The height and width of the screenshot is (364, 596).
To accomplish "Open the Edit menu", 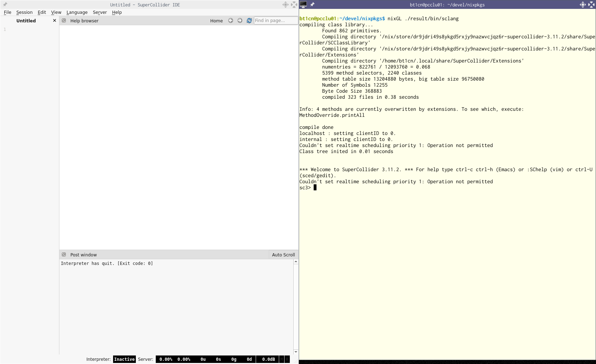I will pos(42,12).
